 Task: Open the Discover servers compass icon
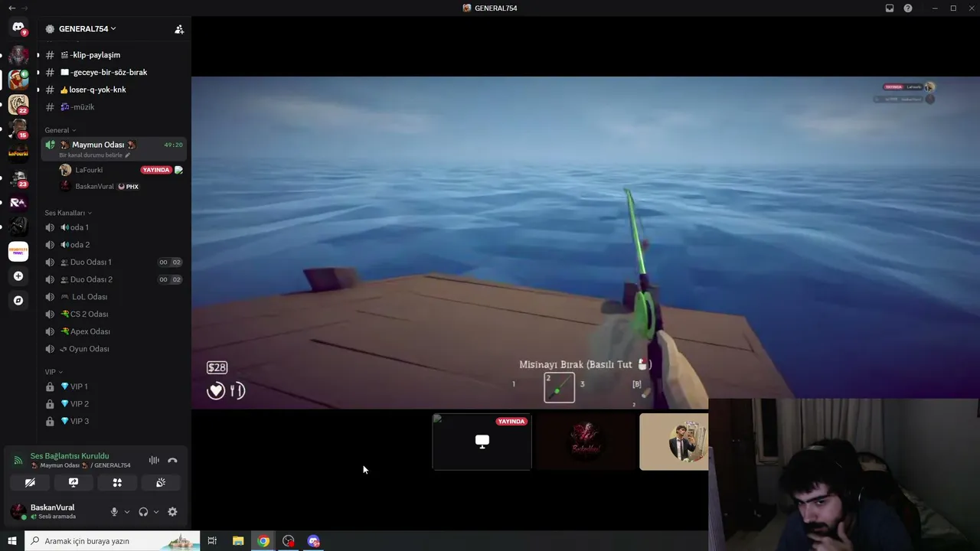(x=18, y=301)
